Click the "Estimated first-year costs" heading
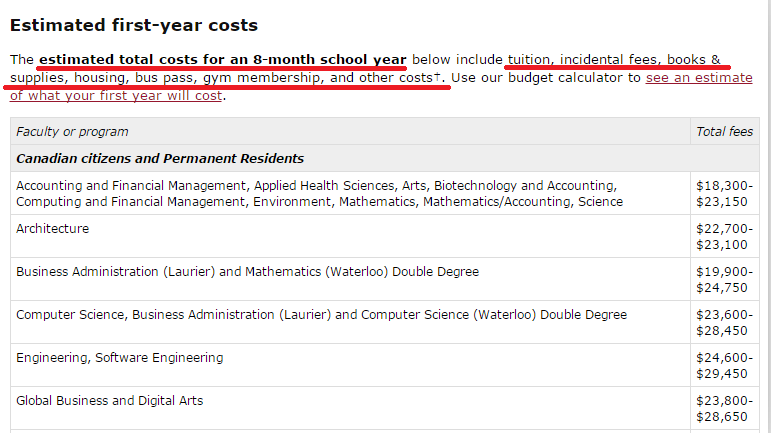This screenshot has height=433, width=771. (x=134, y=25)
